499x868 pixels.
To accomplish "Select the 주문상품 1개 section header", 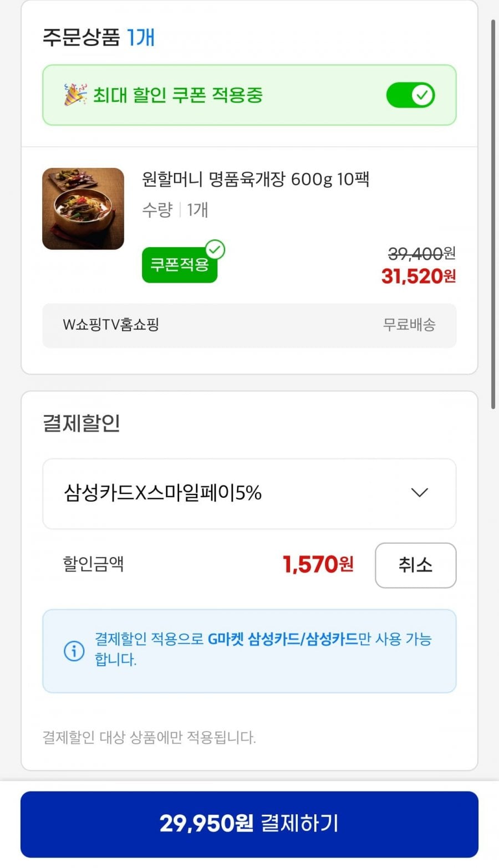I will 99,38.
